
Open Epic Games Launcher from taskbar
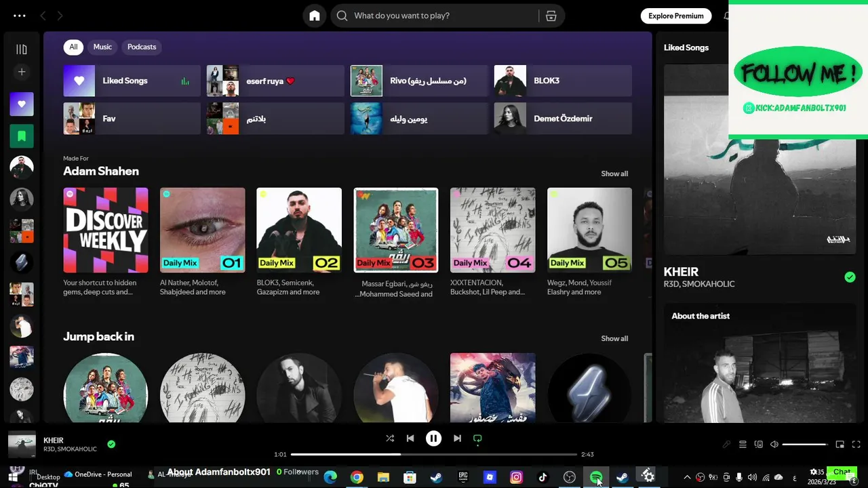point(463,477)
